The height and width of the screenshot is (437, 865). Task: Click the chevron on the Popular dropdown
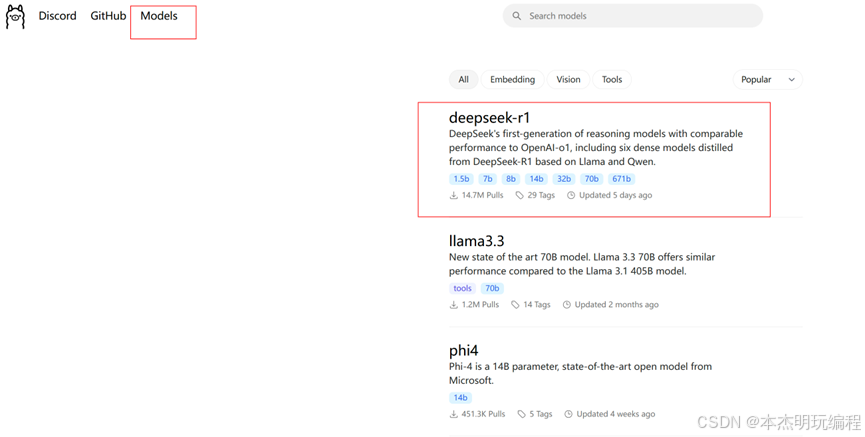point(792,79)
